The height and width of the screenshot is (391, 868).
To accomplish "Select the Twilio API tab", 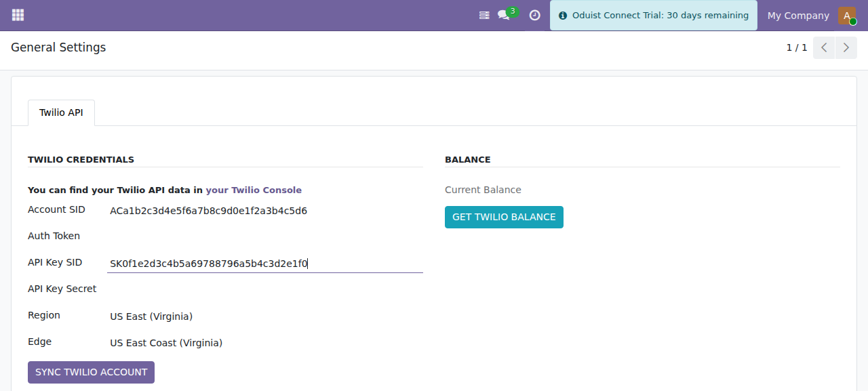I will click(61, 112).
